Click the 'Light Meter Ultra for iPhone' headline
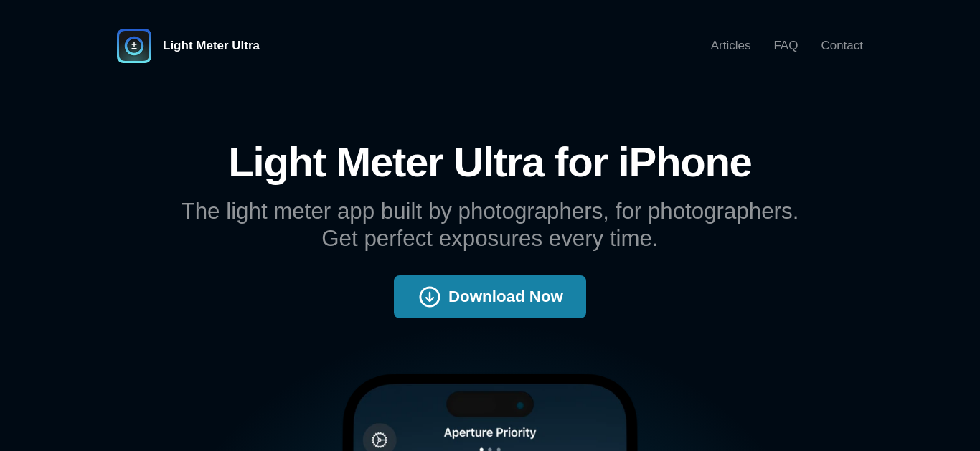The width and height of the screenshot is (980, 451). (490, 162)
